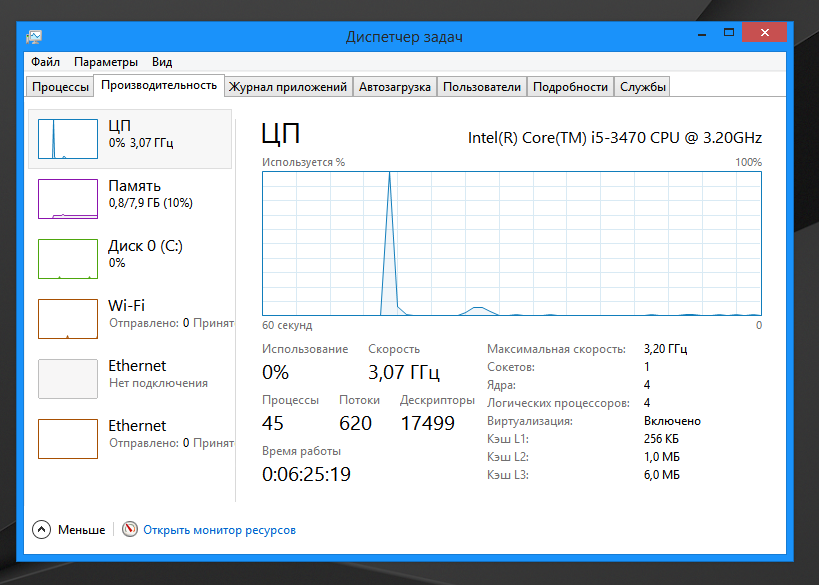The width and height of the screenshot is (819, 585).
Task: Click the Максимальная скорость value 3,20 ГГц
Action: [x=665, y=348]
